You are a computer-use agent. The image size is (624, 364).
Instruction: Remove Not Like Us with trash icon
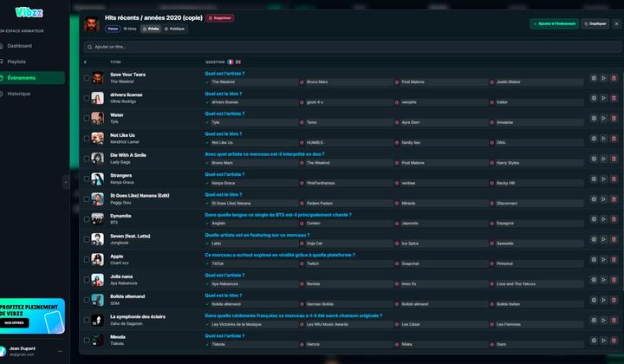[614, 139]
